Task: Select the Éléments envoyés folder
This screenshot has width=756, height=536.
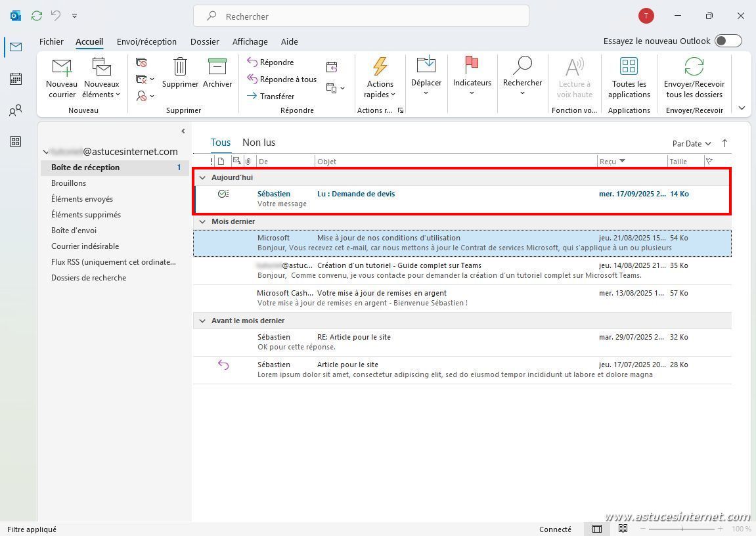Action: point(82,199)
